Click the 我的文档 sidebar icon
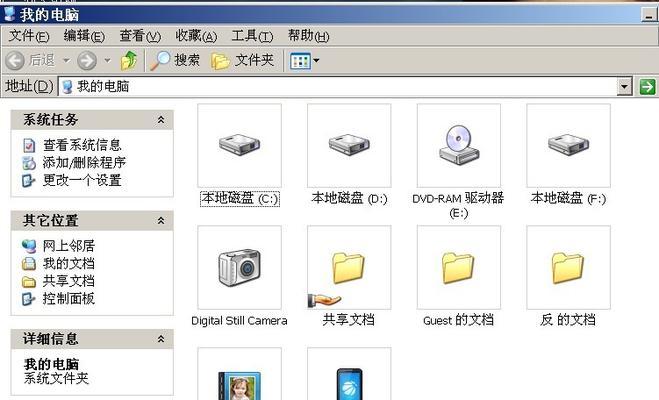Image resolution: width=659 pixels, height=400 pixels. pos(29,263)
